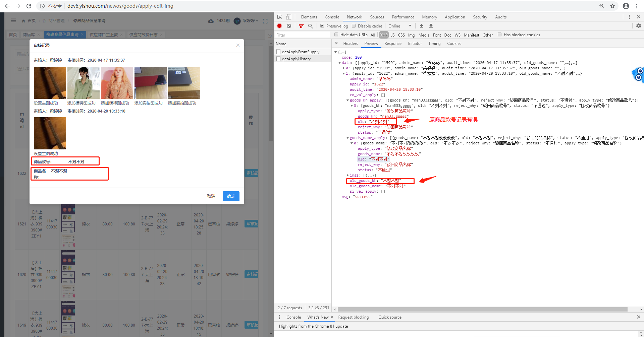Collapse the data array node
644x337 pixels.
tap(339, 63)
